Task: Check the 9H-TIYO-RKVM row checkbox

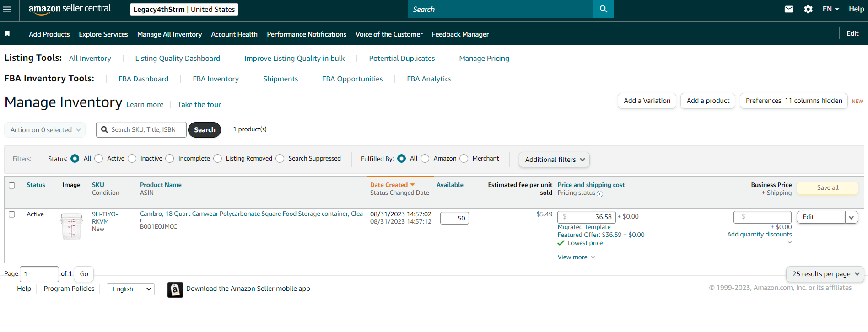Action: [x=12, y=214]
